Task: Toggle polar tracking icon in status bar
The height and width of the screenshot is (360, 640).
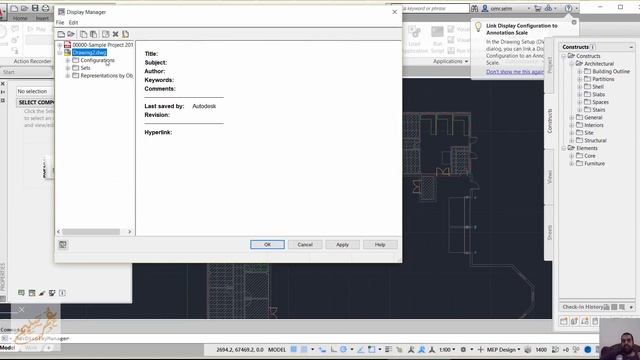Action: pos(343,349)
